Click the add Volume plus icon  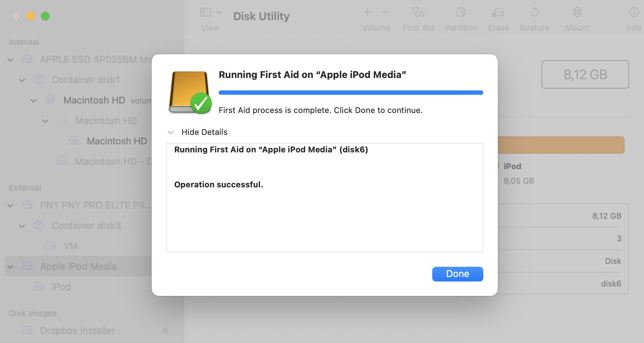[367, 12]
